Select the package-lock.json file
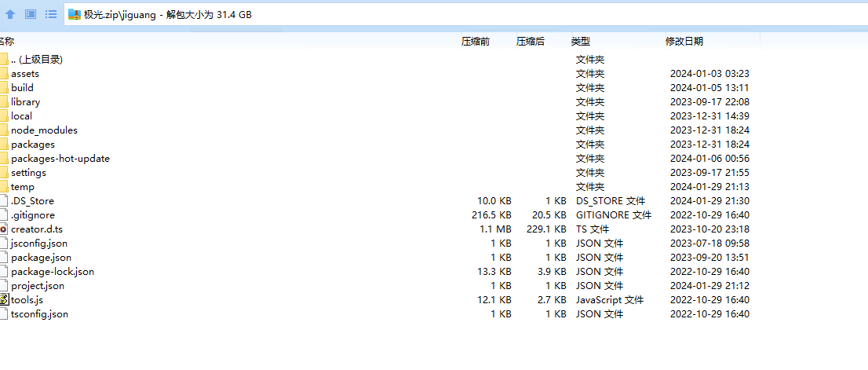This screenshot has width=868, height=370. click(52, 271)
